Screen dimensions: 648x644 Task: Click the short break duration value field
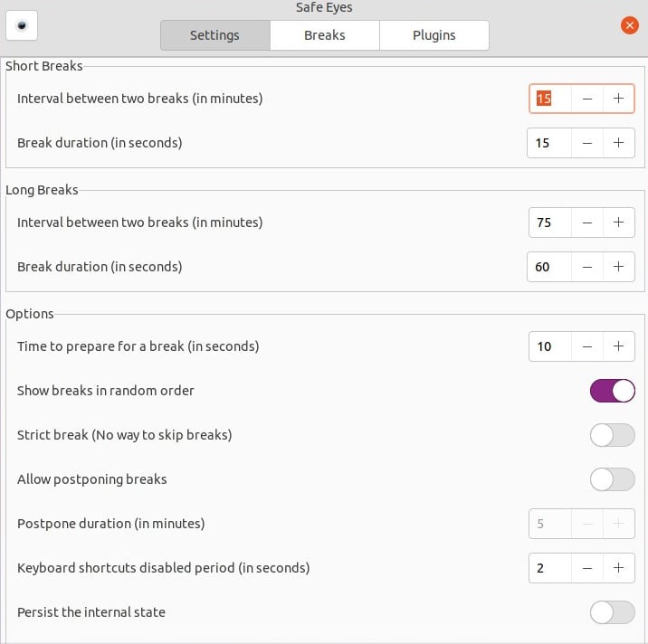point(549,143)
